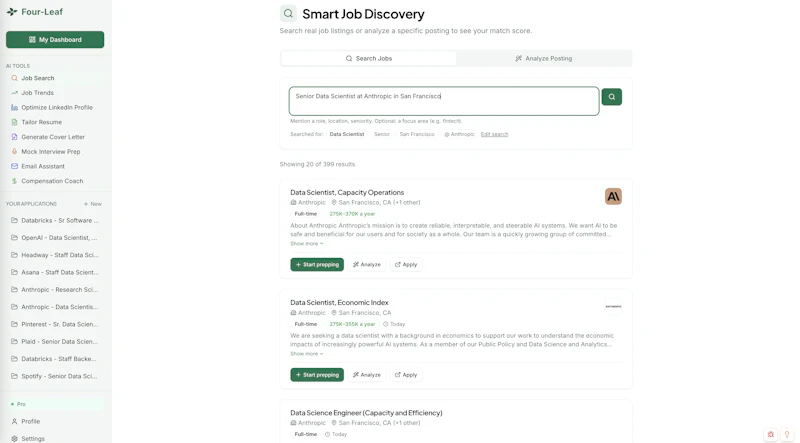The width and height of the screenshot is (800, 443).
Task: Open Data Science Engineer (Capacity and Efficiency) listing
Action: click(x=366, y=413)
